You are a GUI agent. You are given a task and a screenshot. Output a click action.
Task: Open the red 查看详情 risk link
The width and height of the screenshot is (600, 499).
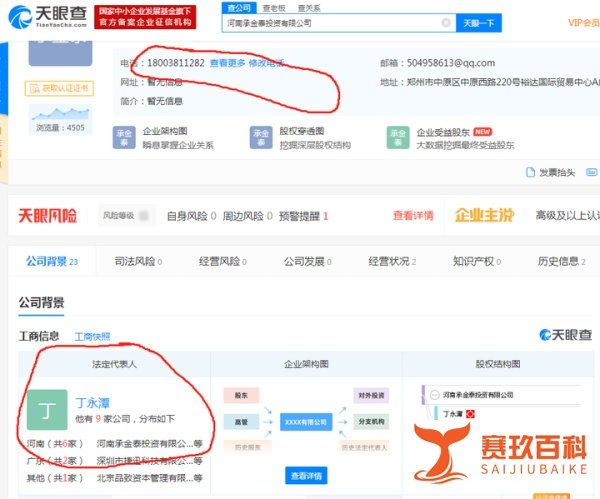click(413, 216)
